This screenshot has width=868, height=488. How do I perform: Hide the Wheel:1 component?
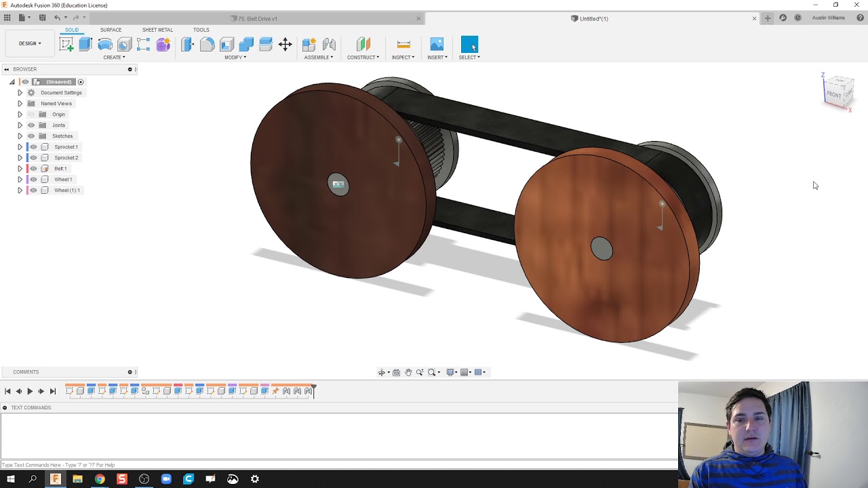[x=33, y=180]
